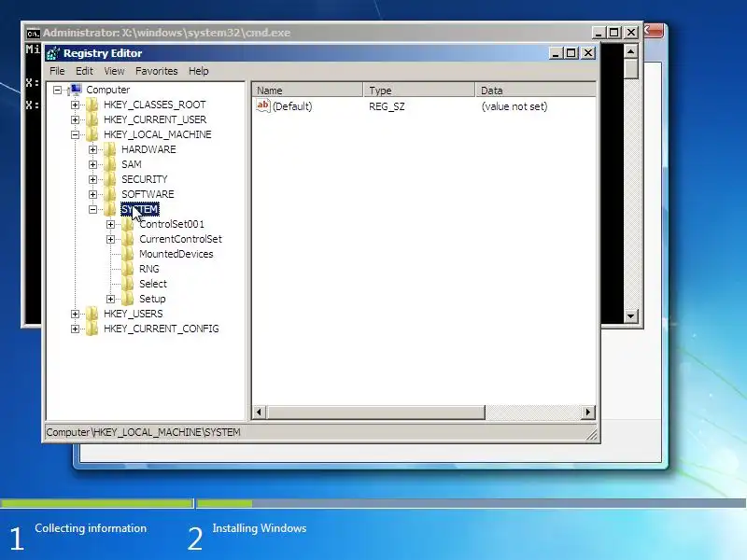The image size is (747, 560).
Task: Select the MountedDevices key label
Action: [176, 254]
